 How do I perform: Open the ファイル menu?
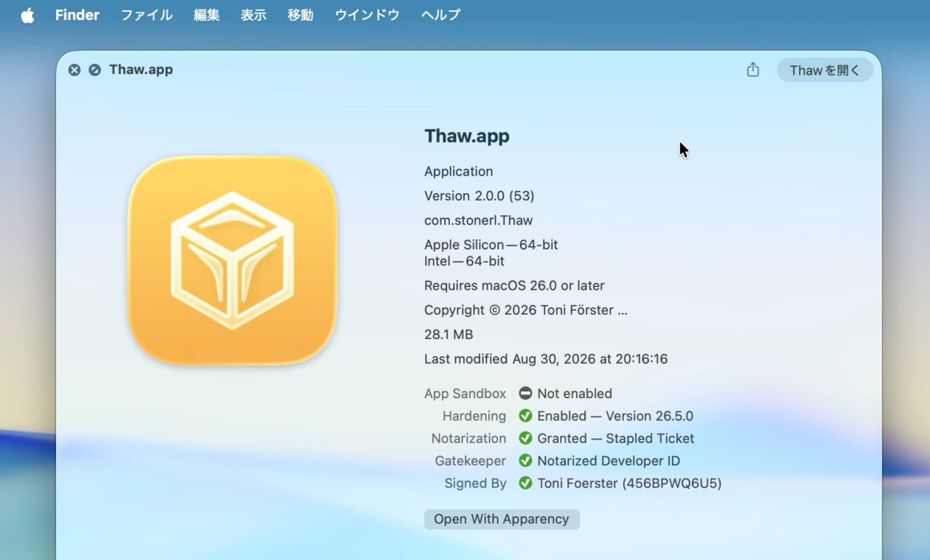147,15
